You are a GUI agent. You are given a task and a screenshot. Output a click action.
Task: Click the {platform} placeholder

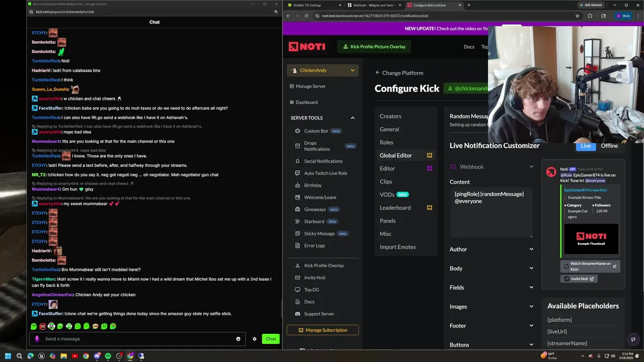pos(559,320)
